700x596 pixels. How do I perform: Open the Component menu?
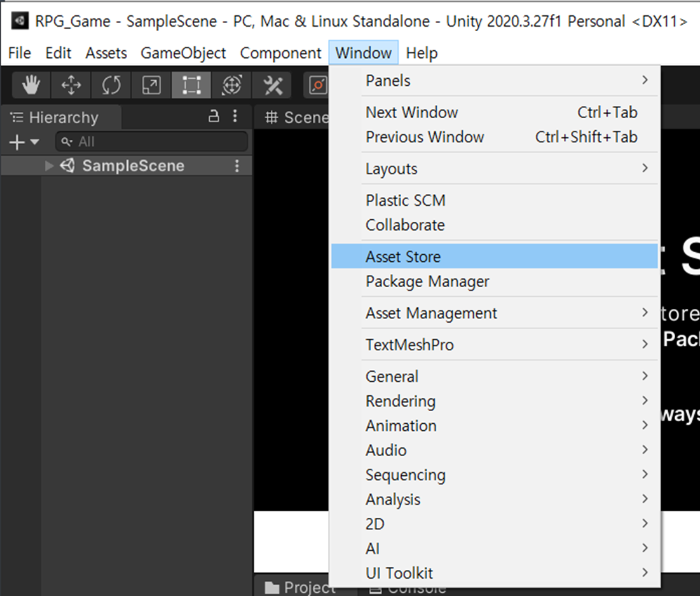tap(280, 53)
